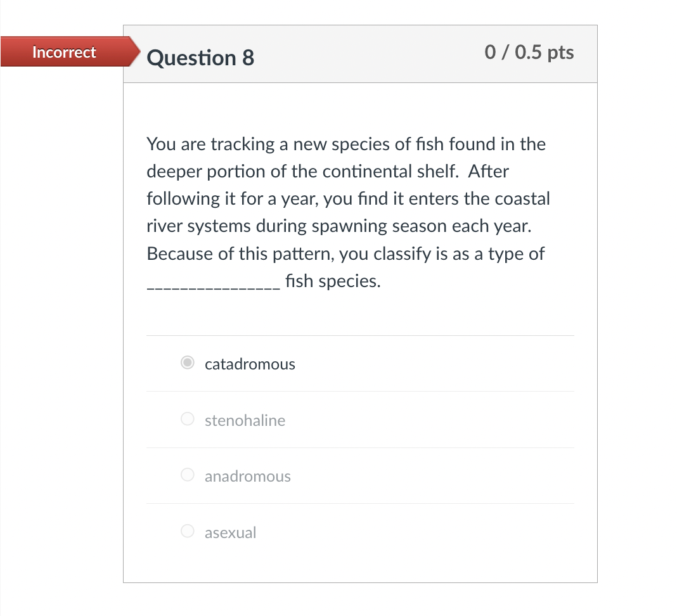Click the red Incorrect status banner
The height and width of the screenshot is (616, 677).
[63, 52]
